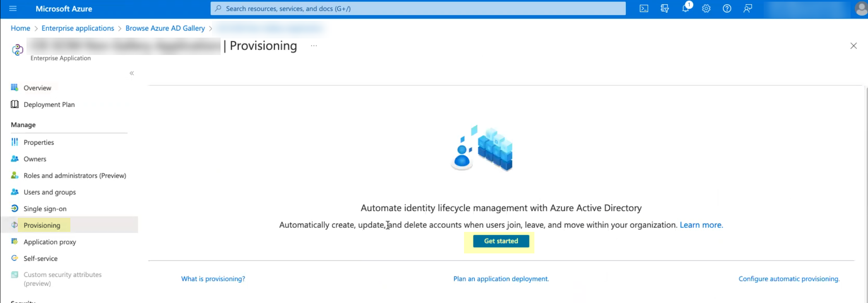Click the user account avatar

pos(861,9)
